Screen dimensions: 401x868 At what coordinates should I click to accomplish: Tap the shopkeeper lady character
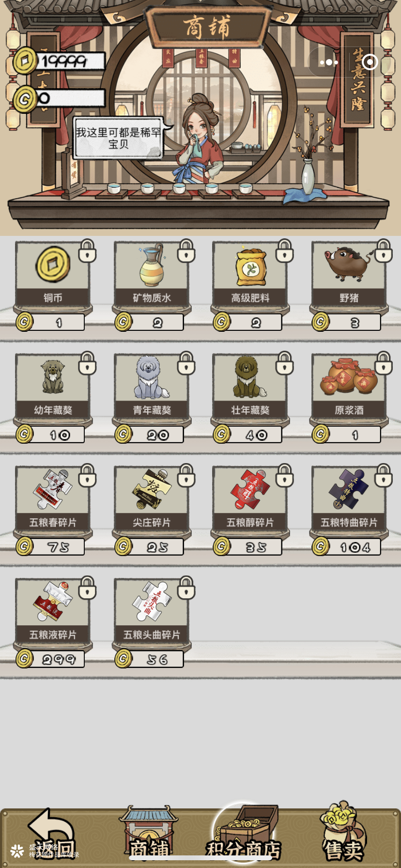(x=201, y=140)
